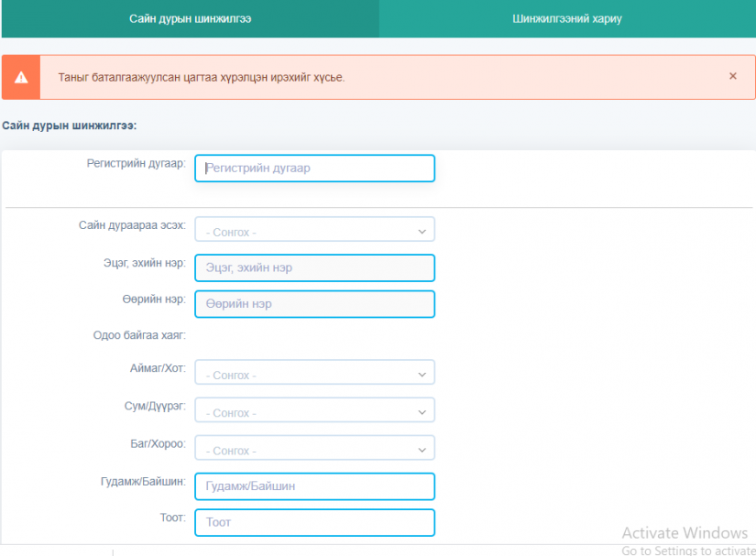The image size is (756, 556).
Task: Open the Сум/Дүүрэг dropdown list
Action: [x=315, y=410]
